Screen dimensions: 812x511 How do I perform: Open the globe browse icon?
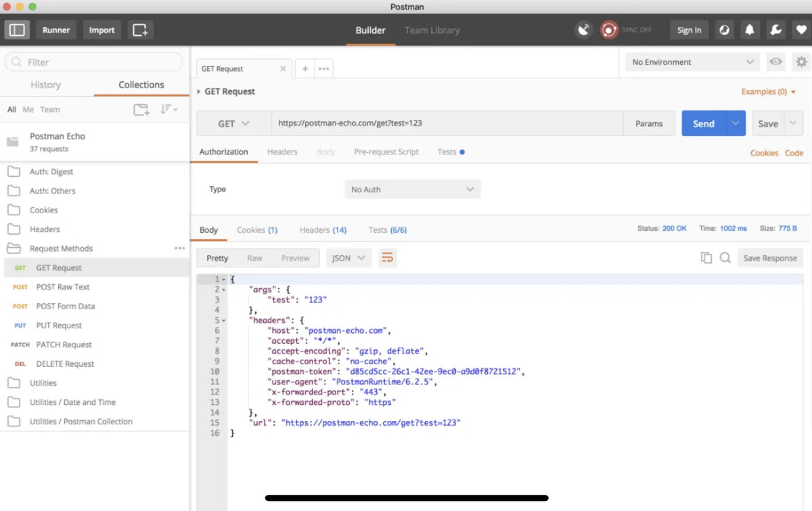tap(725, 30)
